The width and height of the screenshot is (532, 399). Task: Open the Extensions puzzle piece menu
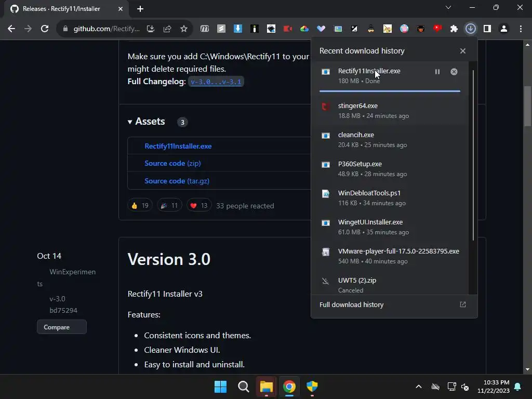click(x=454, y=29)
